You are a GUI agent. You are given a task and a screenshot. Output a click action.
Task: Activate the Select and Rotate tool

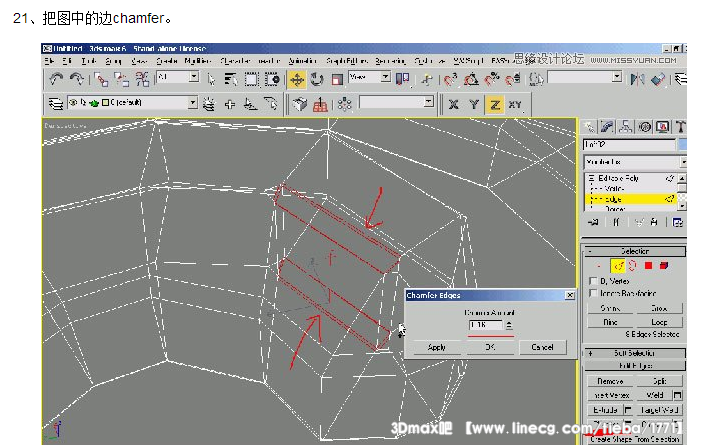(x=317, y=79)
